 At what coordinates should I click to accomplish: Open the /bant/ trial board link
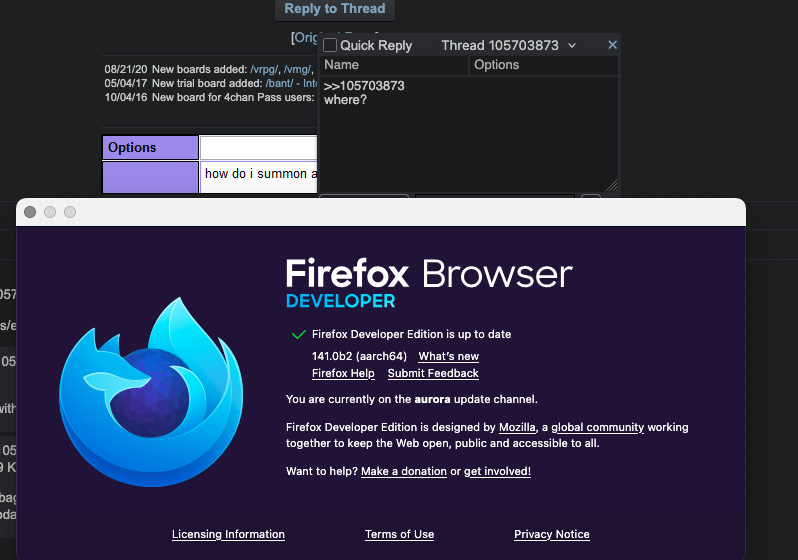pos(279,83)
